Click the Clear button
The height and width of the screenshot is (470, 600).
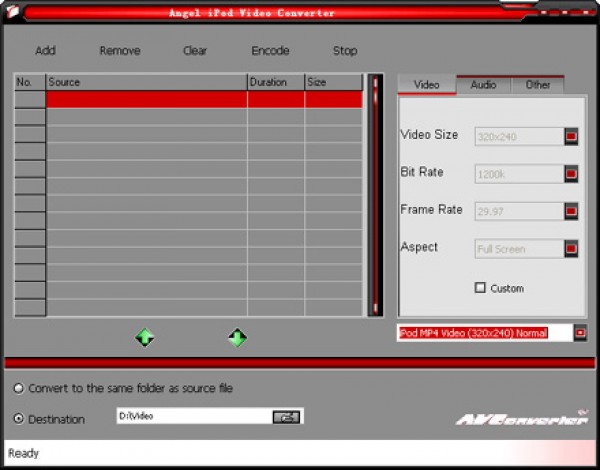click(195, 51)
